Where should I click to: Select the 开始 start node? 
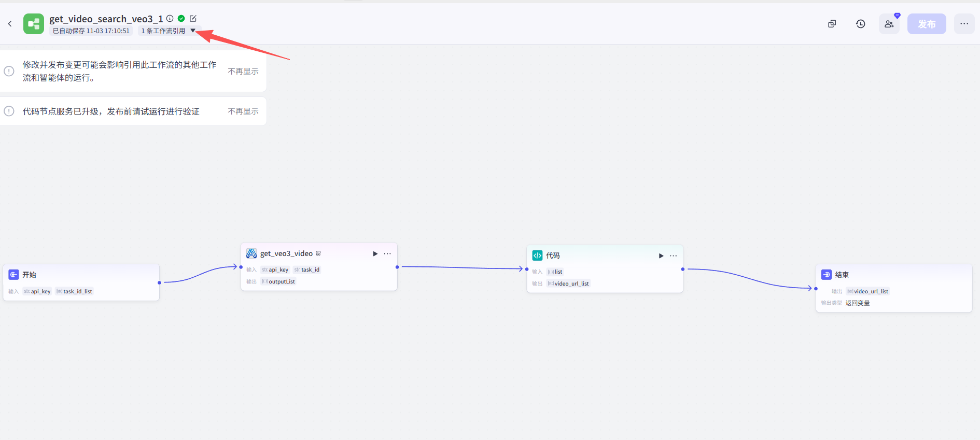tap(29, 275)
